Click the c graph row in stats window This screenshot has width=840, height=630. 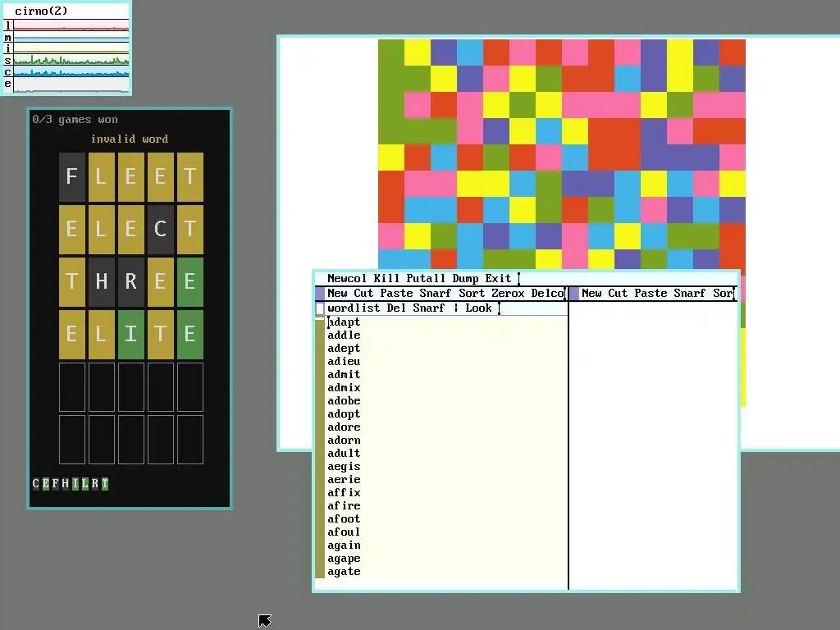66,71
